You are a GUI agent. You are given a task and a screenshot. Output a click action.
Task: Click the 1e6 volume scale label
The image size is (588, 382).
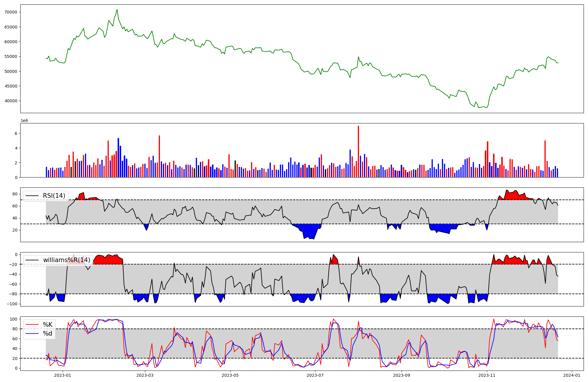pyautogui.click(x=24, y=121)
